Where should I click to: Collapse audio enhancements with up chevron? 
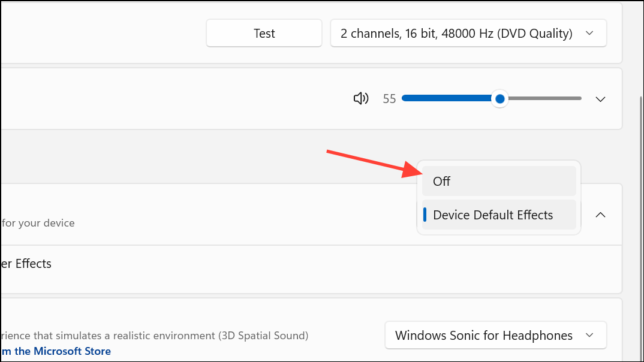click(x=600, y=215)
